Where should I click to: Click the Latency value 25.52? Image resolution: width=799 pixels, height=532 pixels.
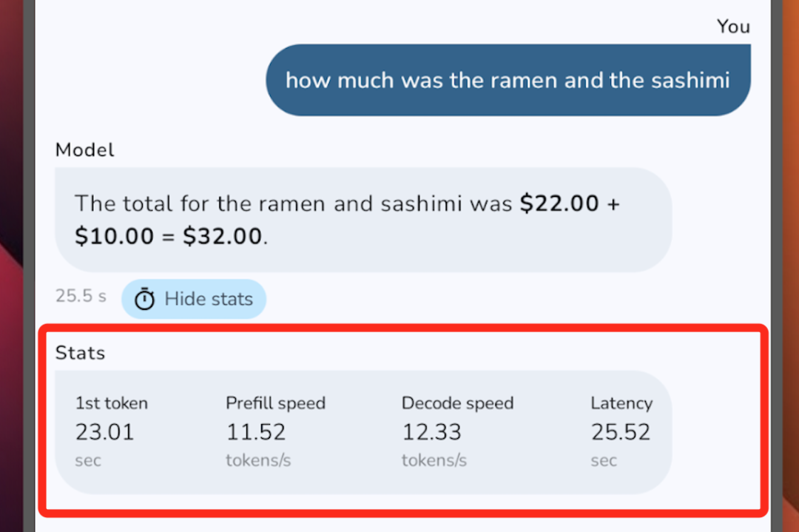(x=621, y=432)
